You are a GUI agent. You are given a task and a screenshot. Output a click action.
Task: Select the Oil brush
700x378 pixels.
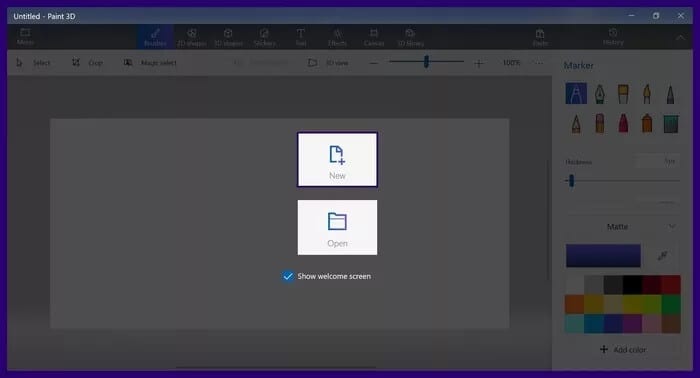[x=623, y=93]
